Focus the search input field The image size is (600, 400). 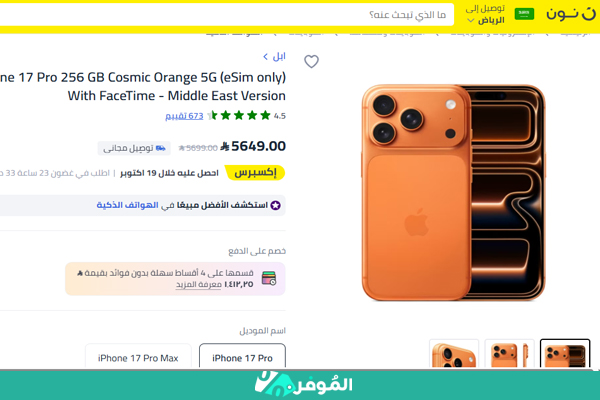[x=227, y=15]
